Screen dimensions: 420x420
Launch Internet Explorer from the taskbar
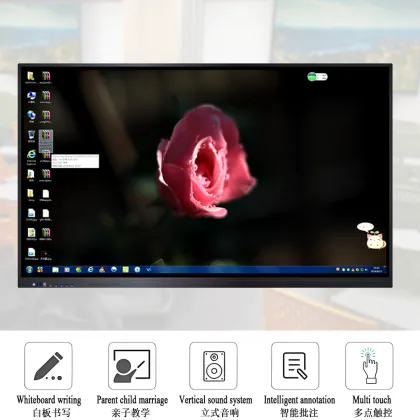point(90,269)
